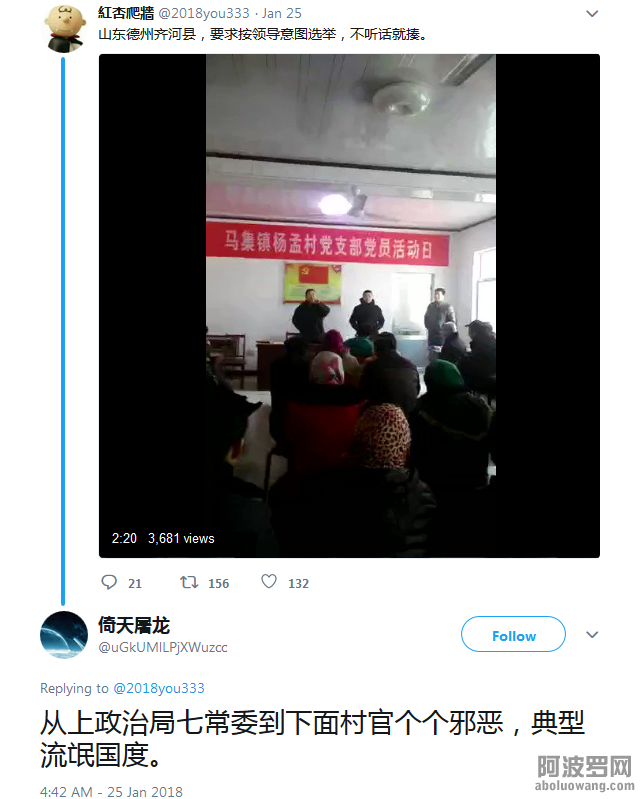Open the @uGkUMILPjXWuzcc handle
Image resolution: width=640 pixels, height=799 pixels.
pos(163,647)
